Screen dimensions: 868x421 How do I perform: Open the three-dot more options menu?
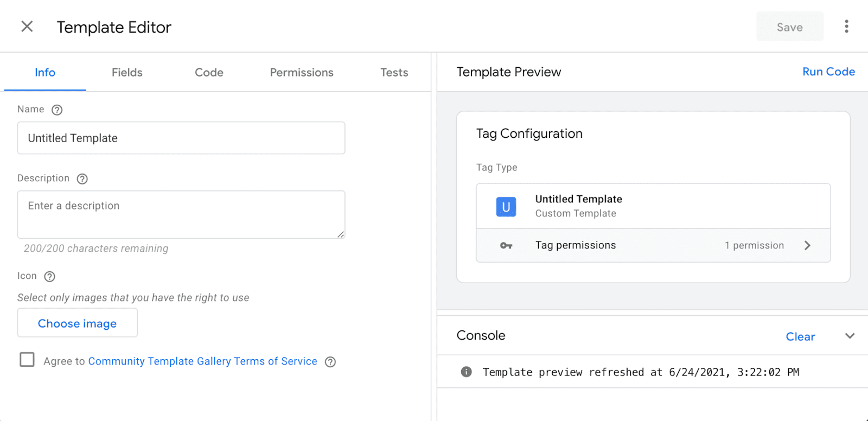(x=846, y=27)
